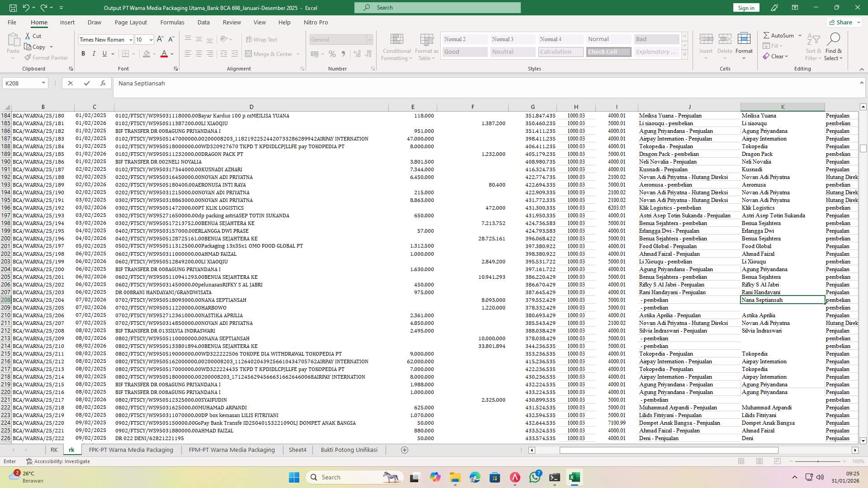Switch to the Formulas ribbon tab
This screenshot has width=868, height=488.
(x=172, y=22)
